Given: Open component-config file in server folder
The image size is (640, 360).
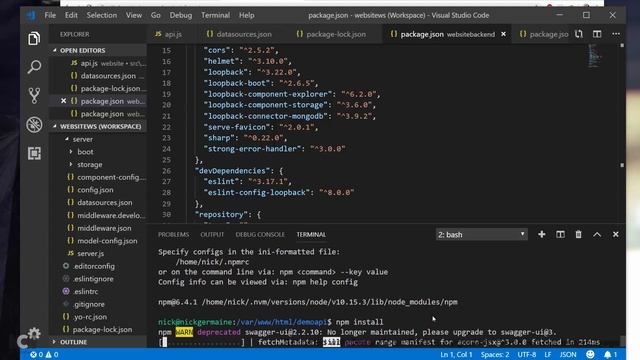Looking at the screenshot, I should click(x=98, y=177).
